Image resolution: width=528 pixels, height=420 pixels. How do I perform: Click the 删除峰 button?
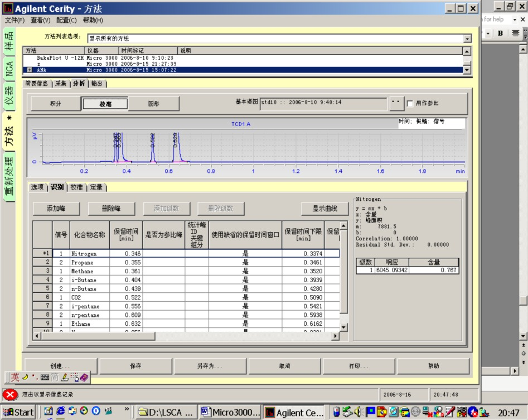pos(111,209)
